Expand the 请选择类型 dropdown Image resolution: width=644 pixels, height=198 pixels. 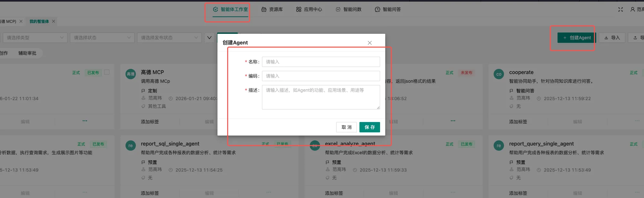coord(35,38)
